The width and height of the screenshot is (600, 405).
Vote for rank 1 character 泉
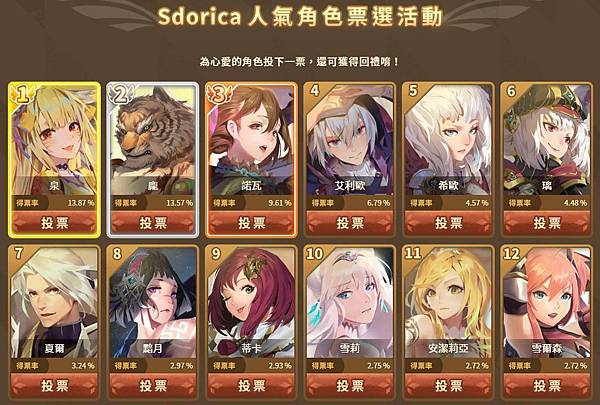coord(54,222)
